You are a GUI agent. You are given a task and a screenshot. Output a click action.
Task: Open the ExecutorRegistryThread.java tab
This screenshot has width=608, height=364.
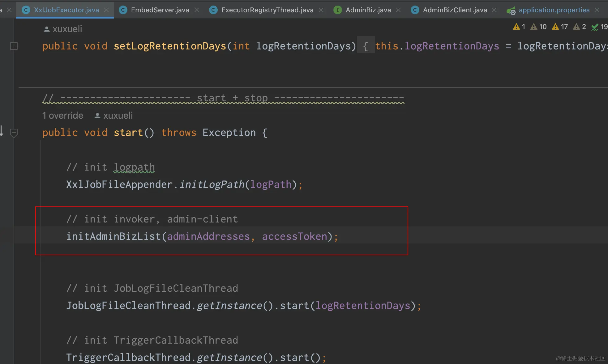pyautogui.click(x=267, y=10)
